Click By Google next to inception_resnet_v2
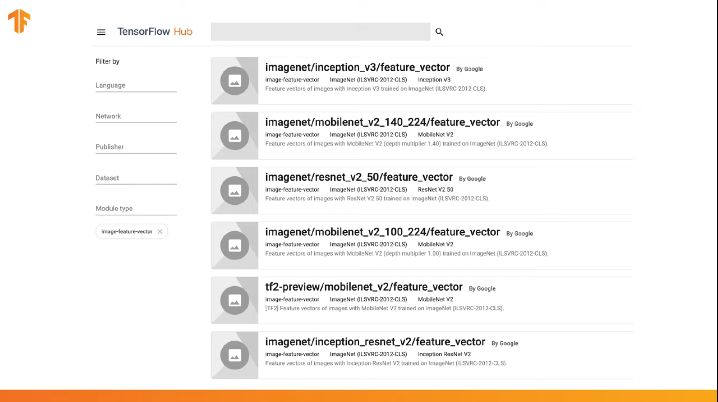Viewport: 718px width, 402px height. 505,343
